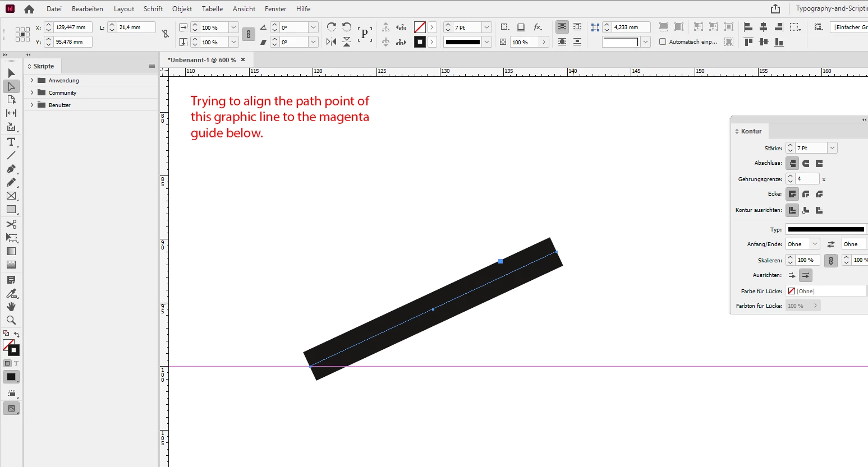Viewport: 868px width, 467px height.
Task: Select the Pen tool
Action: click(11, 169)
